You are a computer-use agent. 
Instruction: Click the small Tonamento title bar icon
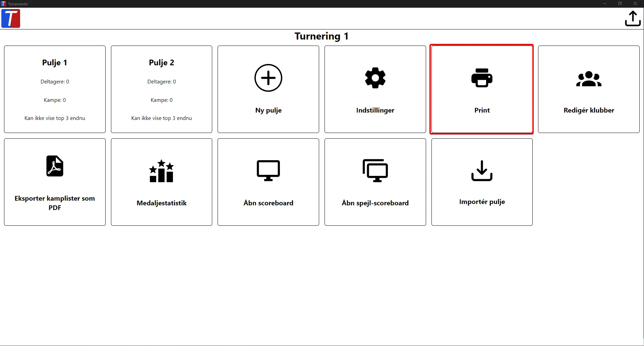point(4,4)
